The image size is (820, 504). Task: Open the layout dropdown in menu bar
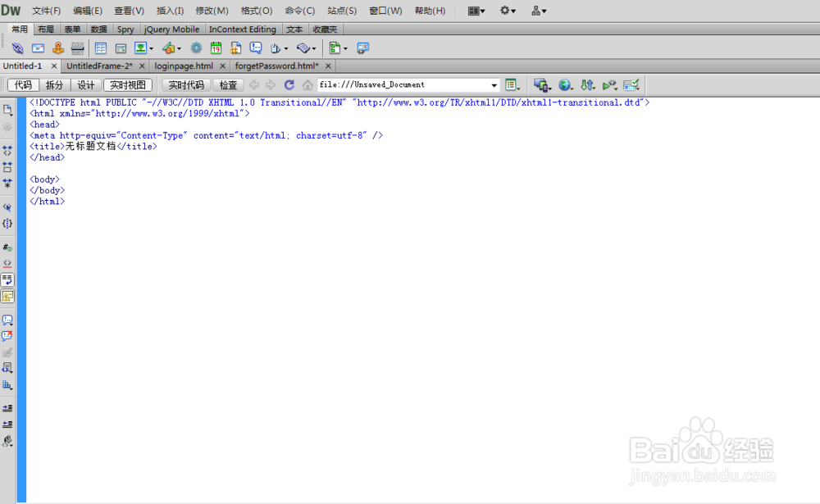(x=476, y=11)
